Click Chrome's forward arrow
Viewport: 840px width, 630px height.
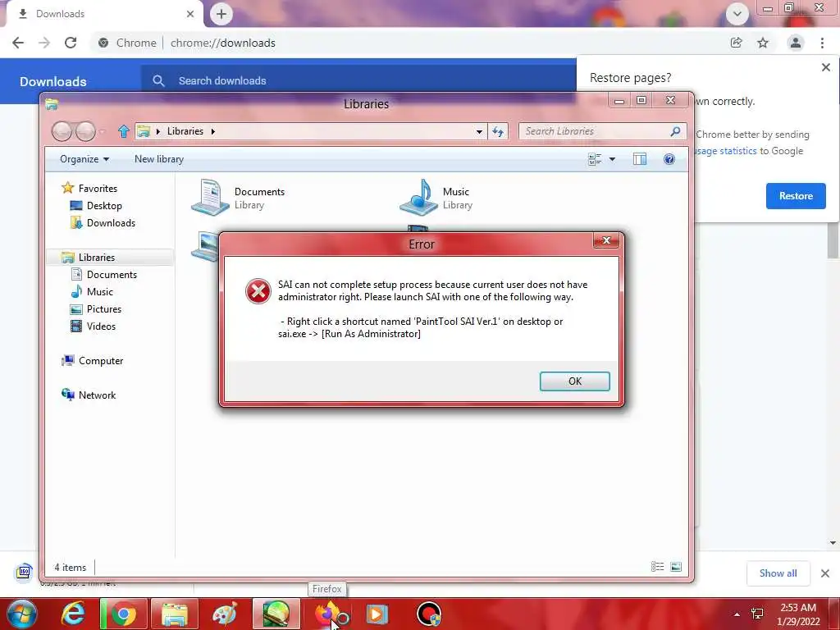click(44, 43)
